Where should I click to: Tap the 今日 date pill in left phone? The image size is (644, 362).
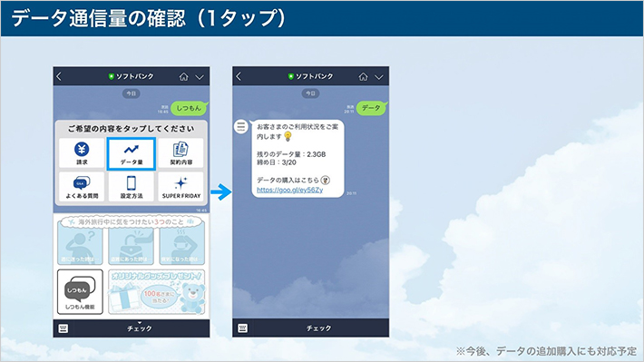[131, 93]
